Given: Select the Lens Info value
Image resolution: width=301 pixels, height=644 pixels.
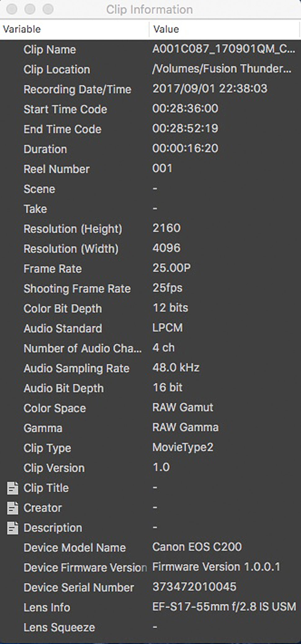Looking at the screenshot, I should pyautogui.click(x=224, y=607).
